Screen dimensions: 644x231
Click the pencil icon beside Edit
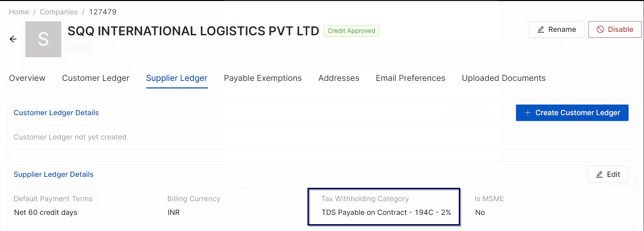tap(599, 174)
